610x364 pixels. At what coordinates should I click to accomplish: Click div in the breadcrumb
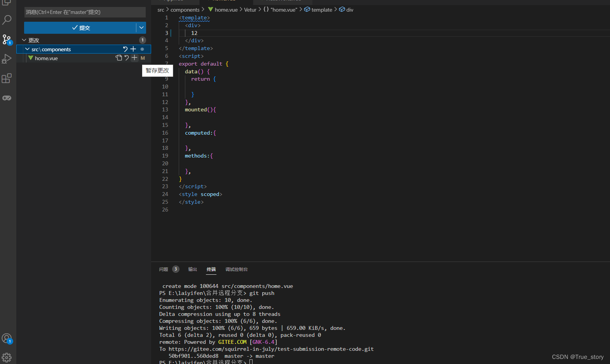(346, 10)
